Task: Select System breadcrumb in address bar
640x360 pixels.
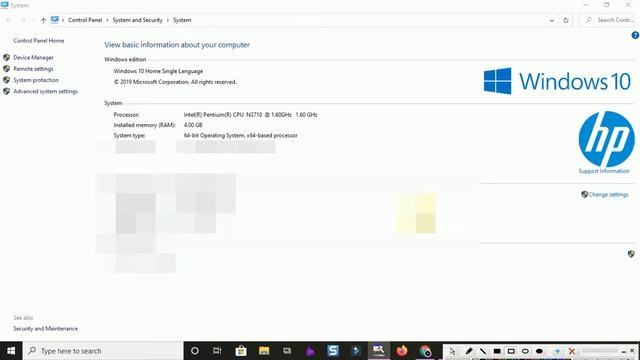Action: tap(182, 20)
